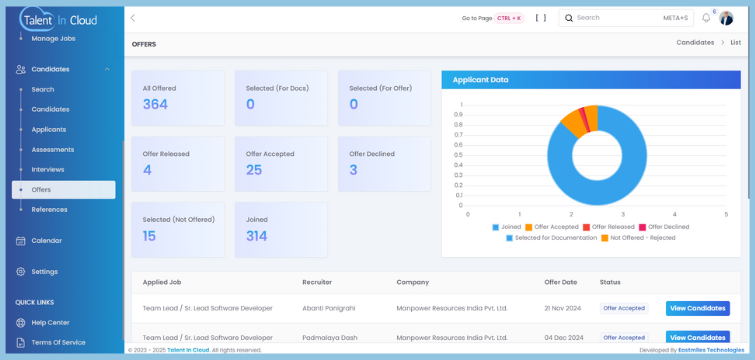Open the Offer Declined card

(384, 164)
